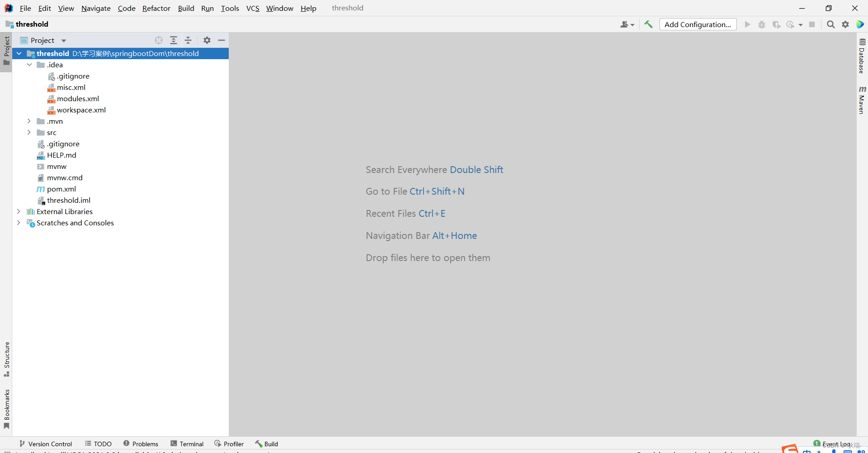Click the Profiler run icon in toolbar
868x453 pixels.
[x=790, y=24]
